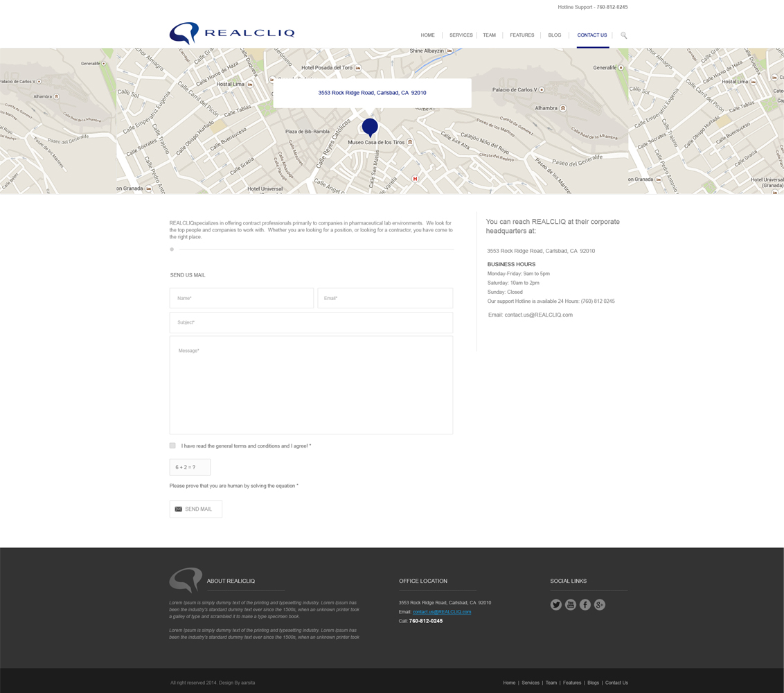Select CONTACT US in top navigation

(592, 35)
